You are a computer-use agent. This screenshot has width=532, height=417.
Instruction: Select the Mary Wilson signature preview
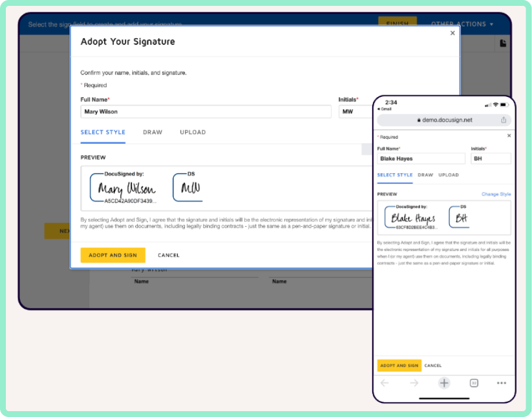123,189
